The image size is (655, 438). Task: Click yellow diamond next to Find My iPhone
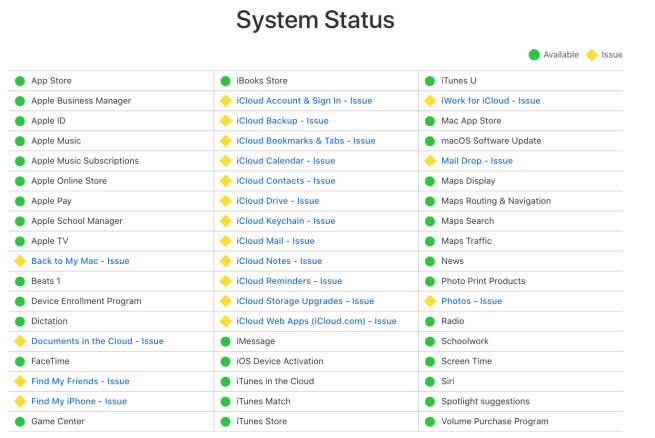pos(20,401)
